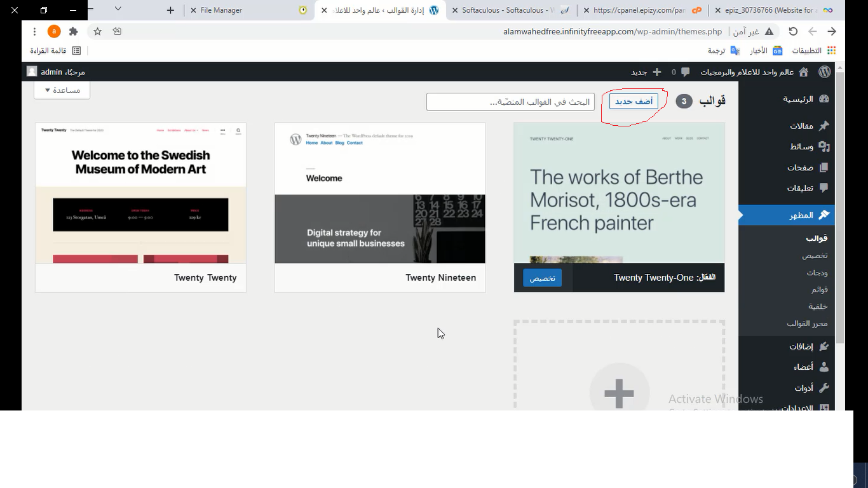Click the share page icon in toolbar

117,31
